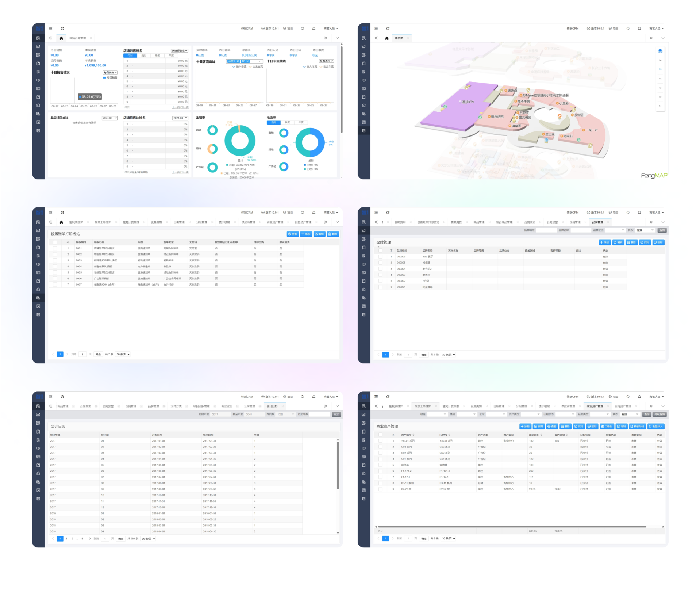Open the 资产类型 filter dropdown in 商业资产管理
The width and height of the screenshot is (700, 592).
tap(531, 414)
